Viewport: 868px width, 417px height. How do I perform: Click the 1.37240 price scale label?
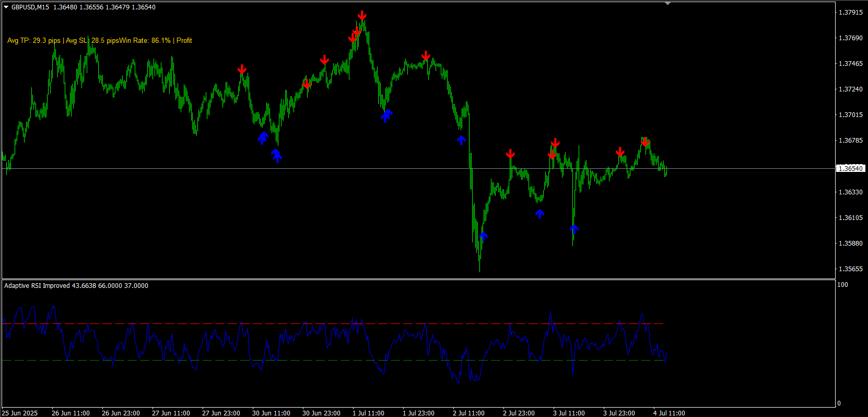(851, 89)
